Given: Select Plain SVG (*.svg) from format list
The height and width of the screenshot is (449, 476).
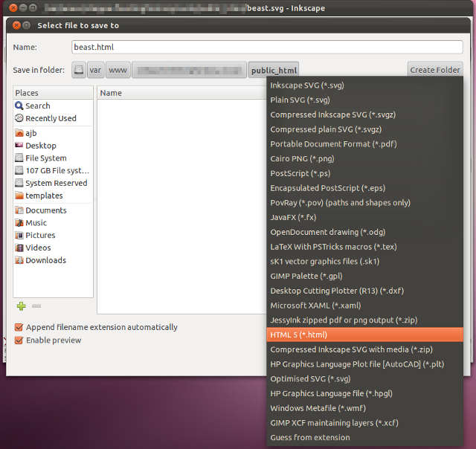Looking at the screenshot, I should (364, 100).
